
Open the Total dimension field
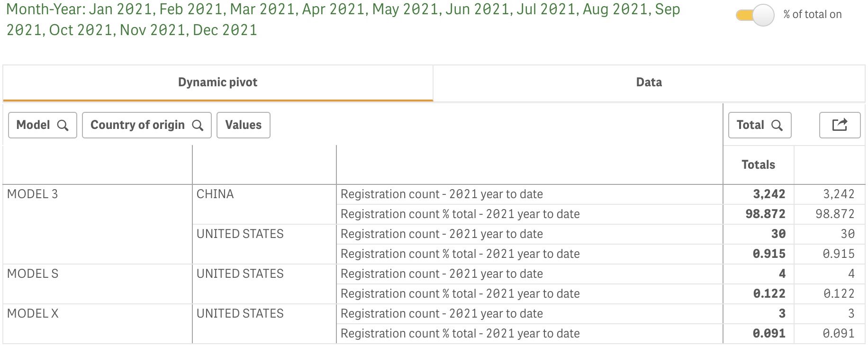pos(760,125)
